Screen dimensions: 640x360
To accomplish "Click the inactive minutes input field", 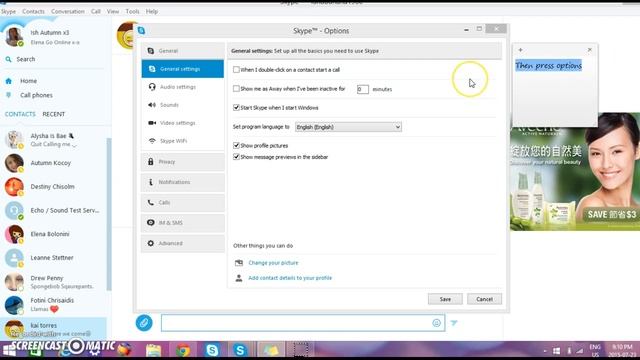I will (362, 89).
